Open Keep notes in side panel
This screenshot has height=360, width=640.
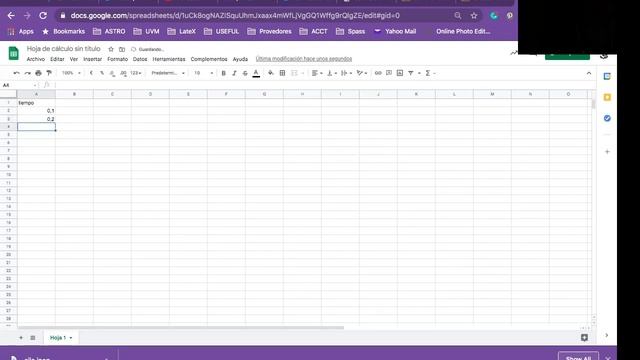(x=607, y=97)
